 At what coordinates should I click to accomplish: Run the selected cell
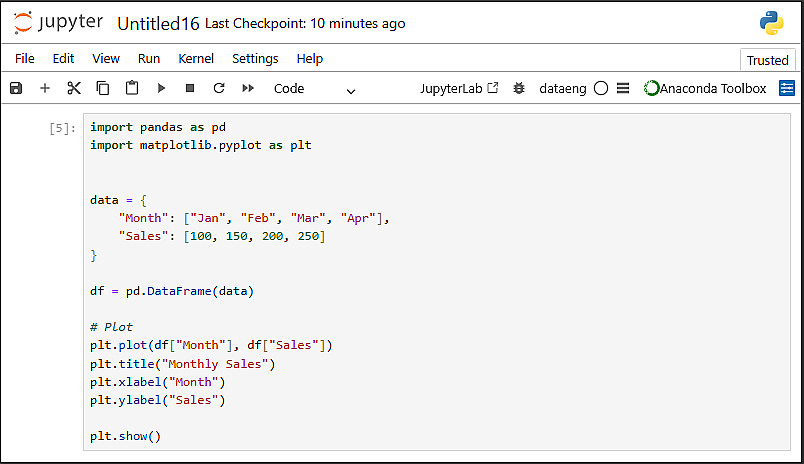[161, 88]
